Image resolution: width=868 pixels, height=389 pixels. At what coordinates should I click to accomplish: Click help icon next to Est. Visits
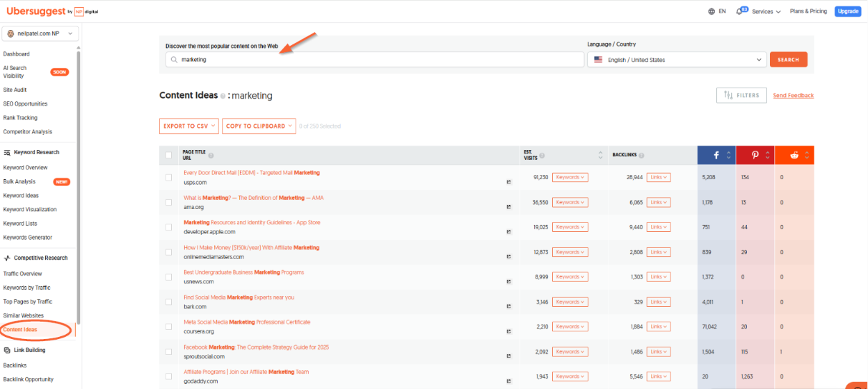pyautogui.click(x=542, y=156)
